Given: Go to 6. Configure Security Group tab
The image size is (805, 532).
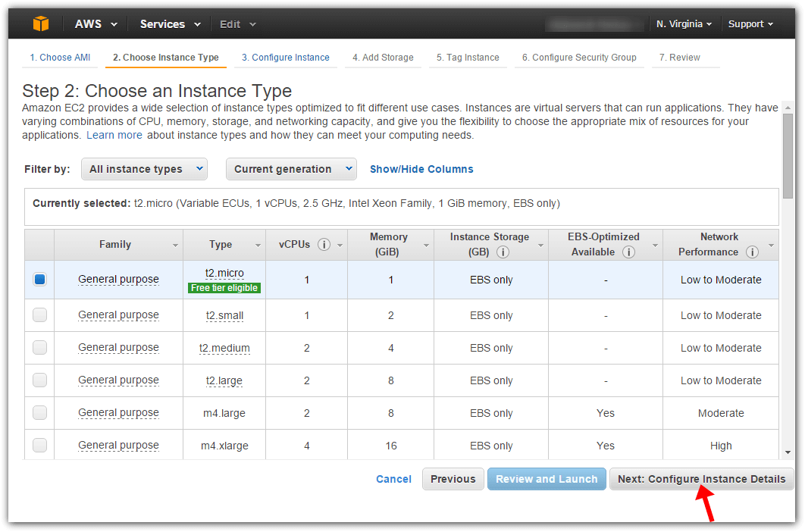Looking at the screenshot, I should click(579, 58).
